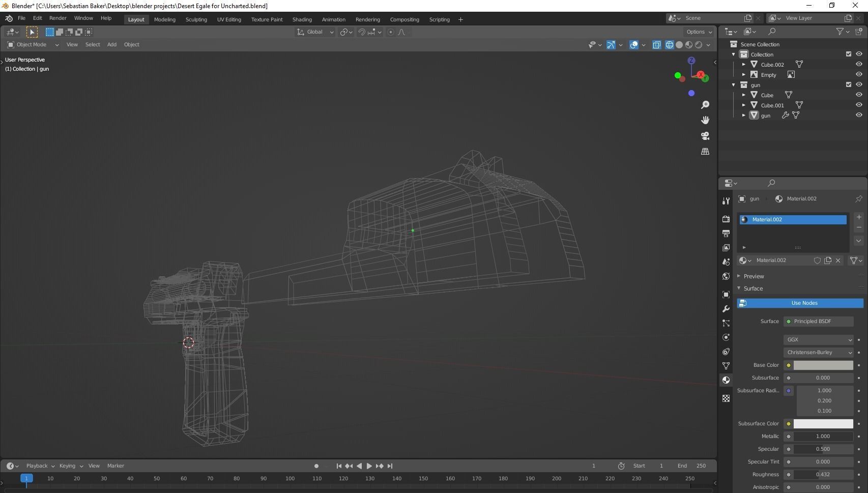Image resolution: width=868 pixels, height=493 pixels.
Task: Toggle camera view icon
Action: tap(705, 136)
